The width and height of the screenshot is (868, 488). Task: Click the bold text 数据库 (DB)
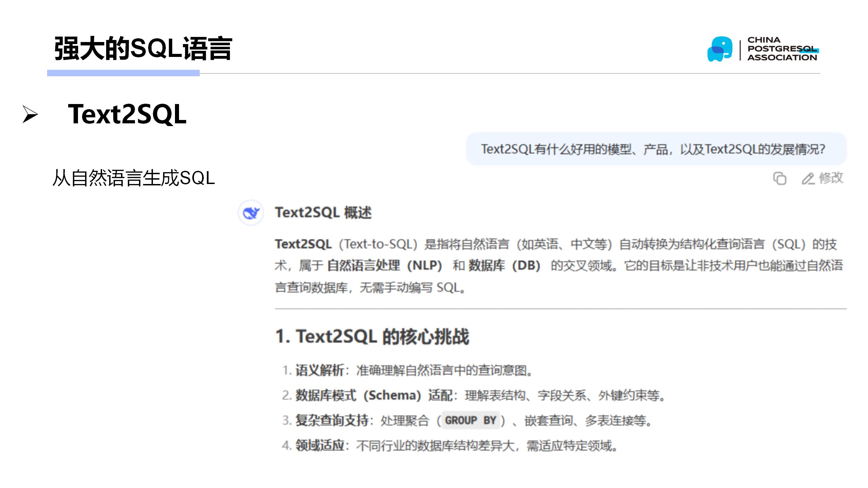(x=504, y=266)
